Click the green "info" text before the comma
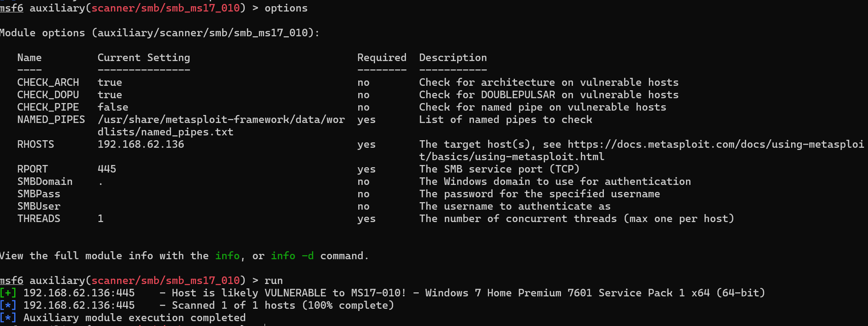The height and width of the screenshot is (326, 868). tap(227, 256)
